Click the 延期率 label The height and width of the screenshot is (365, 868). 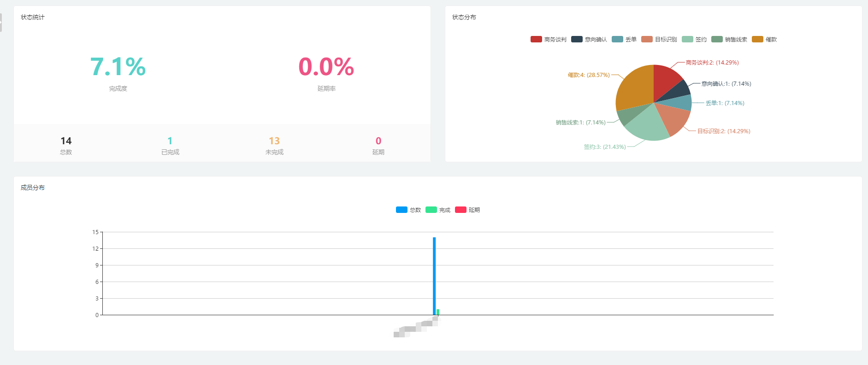point(326,88)
